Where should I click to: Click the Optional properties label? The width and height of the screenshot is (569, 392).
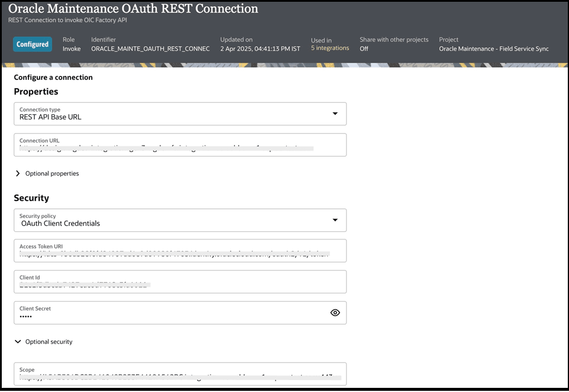(52, 173)
